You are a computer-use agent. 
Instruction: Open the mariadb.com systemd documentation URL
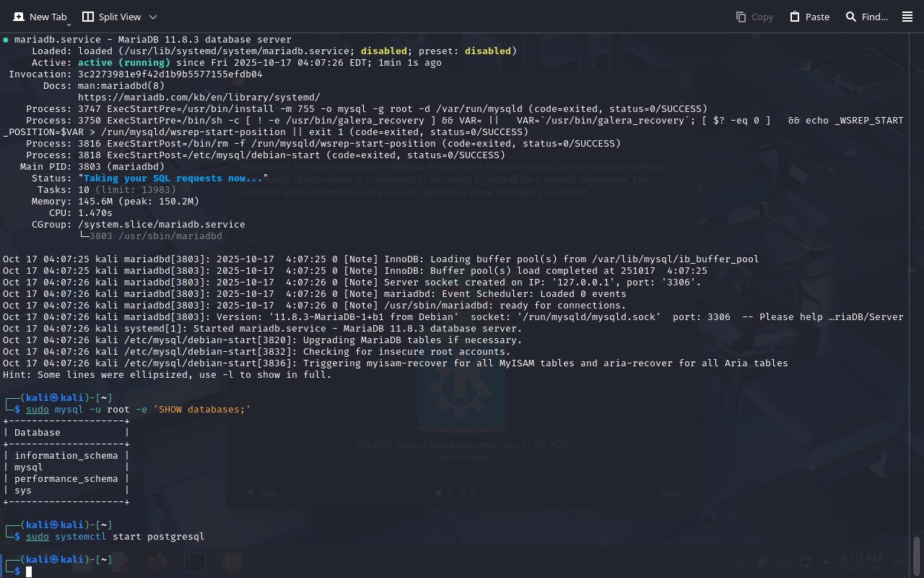coord(199,97)
